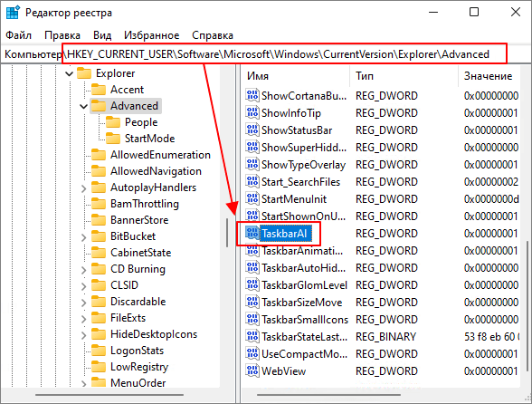
Task: Click the ShowTypeOverlay value icon
Action: (252, 165)
